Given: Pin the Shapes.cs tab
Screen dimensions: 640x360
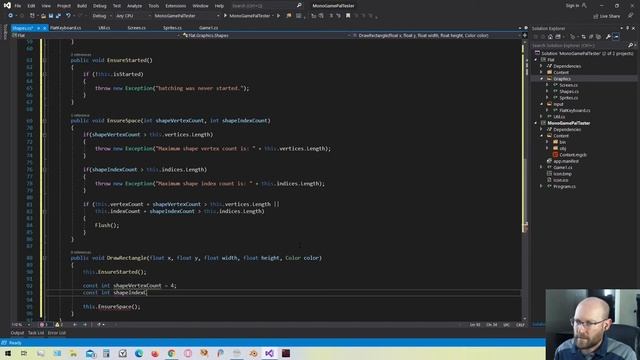Looking at the screenshot, I should coord(38,28).
